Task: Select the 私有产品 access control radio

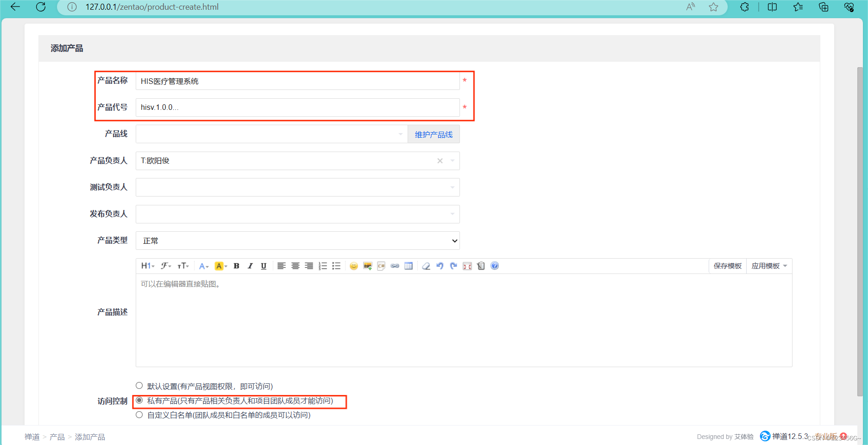Action: pyautogui.click(x=139, y=400)
